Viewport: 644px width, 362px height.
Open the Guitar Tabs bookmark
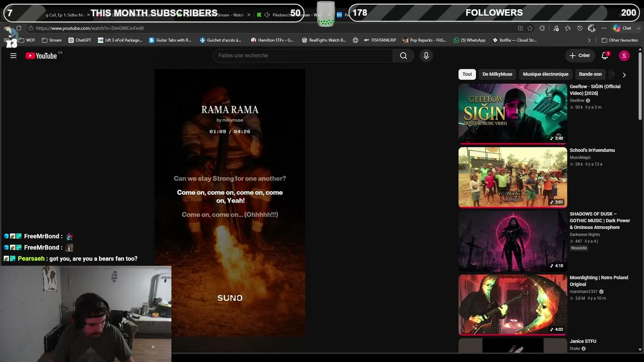(x=170, y=40)
